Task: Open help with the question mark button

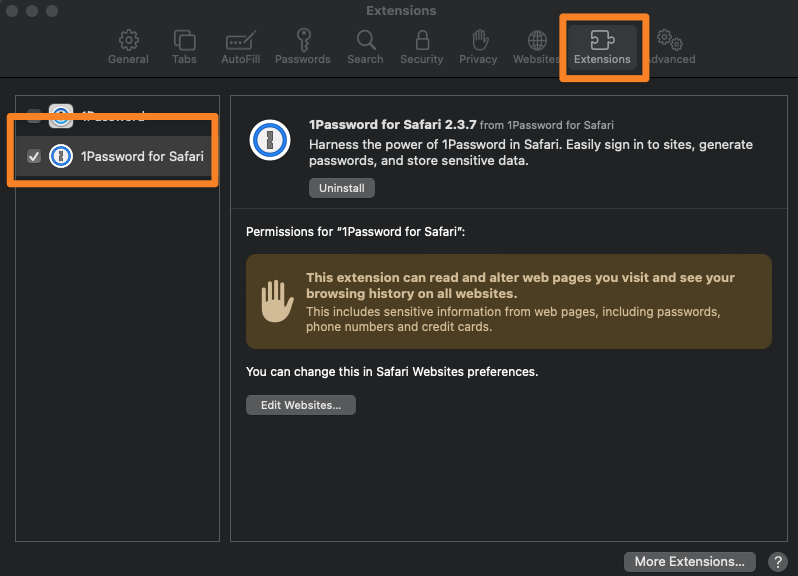Action: (x=776, y=561)
